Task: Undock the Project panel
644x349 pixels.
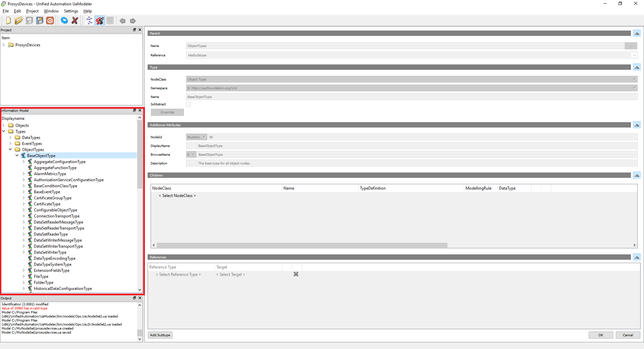Action: tap(135, 30)
